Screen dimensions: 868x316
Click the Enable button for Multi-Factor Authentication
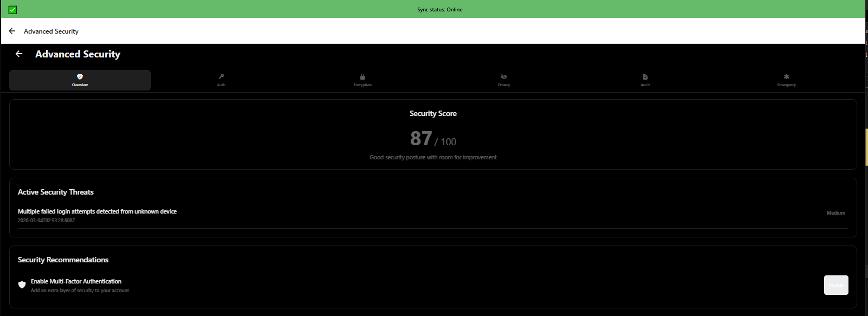[x=836, y=285]
